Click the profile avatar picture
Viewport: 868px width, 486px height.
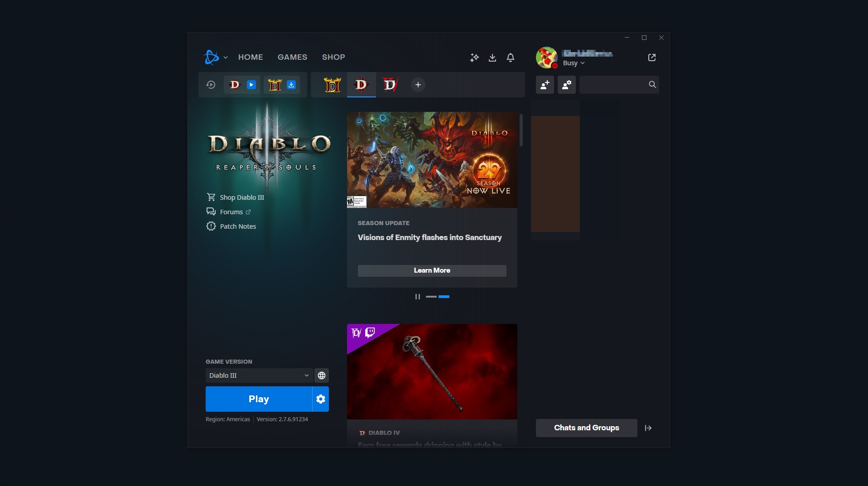tap(547, 58)
